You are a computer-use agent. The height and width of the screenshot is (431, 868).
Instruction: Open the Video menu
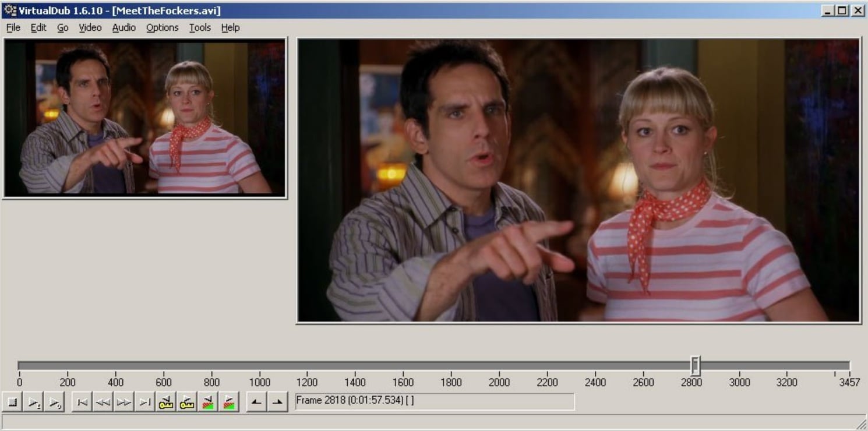90,27
